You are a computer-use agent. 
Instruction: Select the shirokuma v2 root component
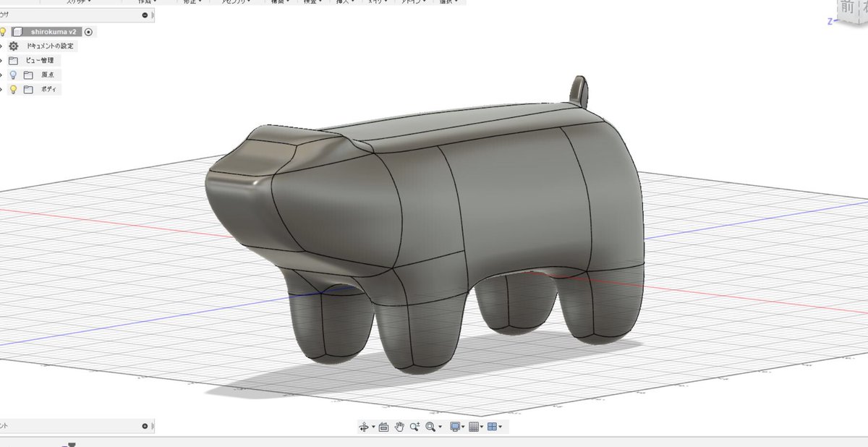[54, 32]
